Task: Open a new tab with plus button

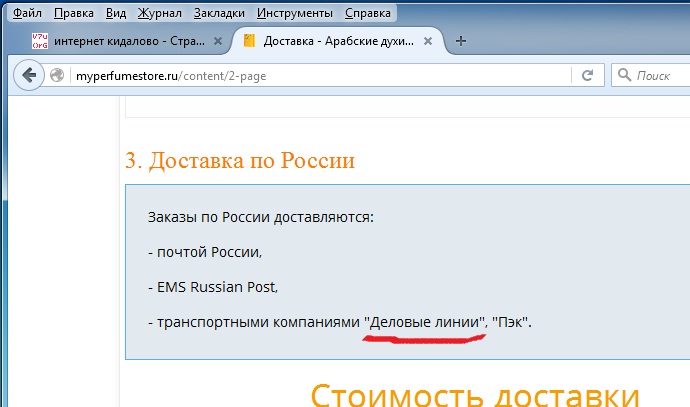Action: coord(461,41)
